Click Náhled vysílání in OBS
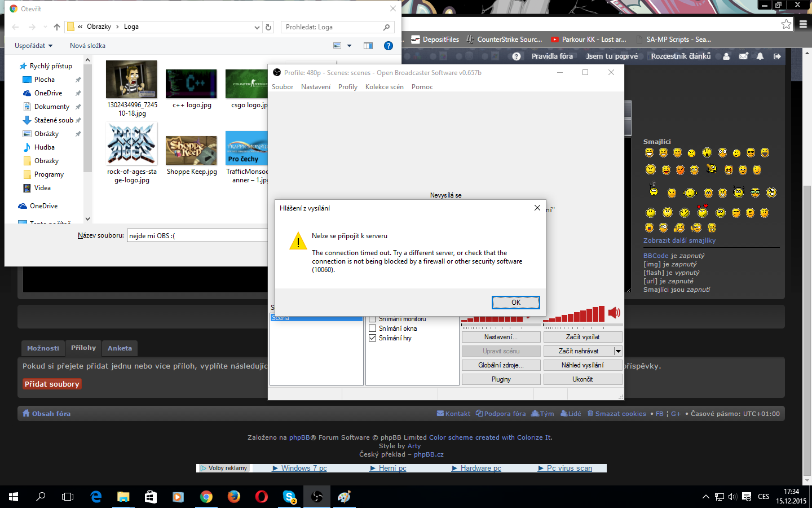 [x=582, y=365]
